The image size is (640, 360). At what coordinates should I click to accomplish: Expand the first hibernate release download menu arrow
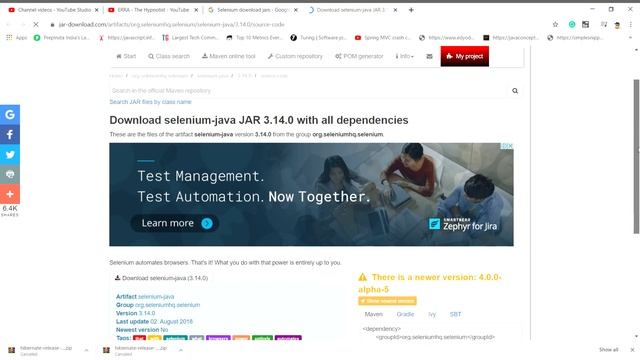coord(86,350)
